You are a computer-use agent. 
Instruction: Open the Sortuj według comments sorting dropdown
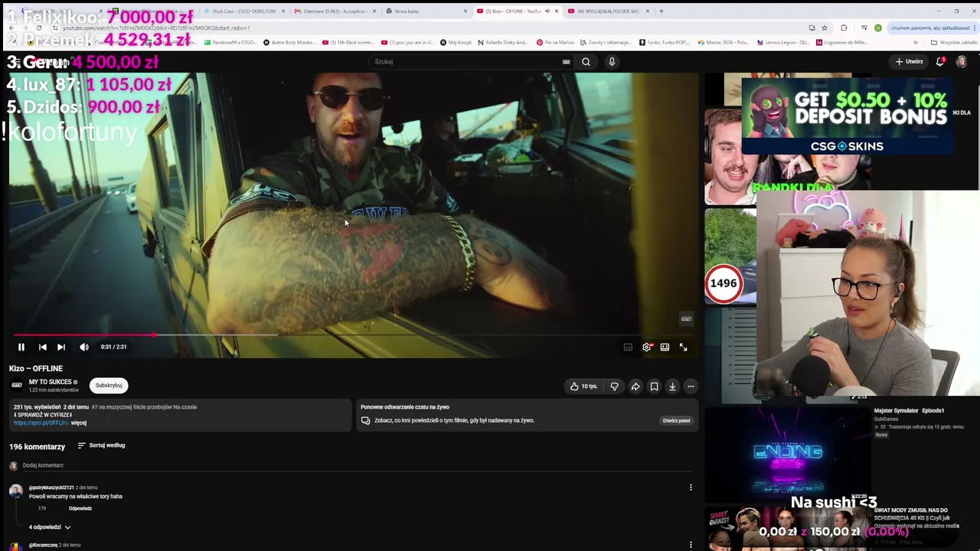(x=101, y=445)
